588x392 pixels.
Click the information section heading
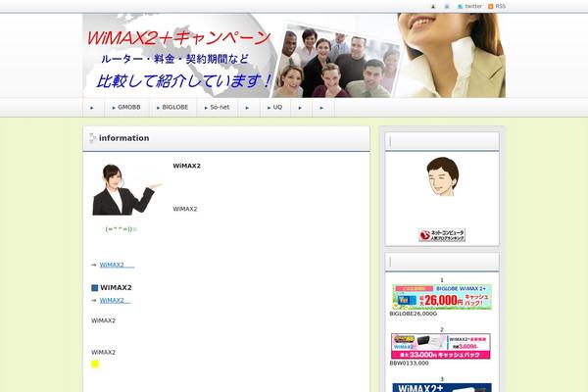coord(123,138)
